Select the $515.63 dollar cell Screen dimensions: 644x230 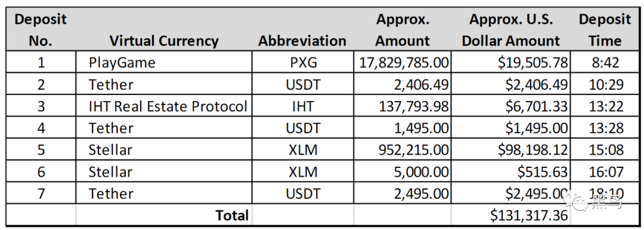(510, 171)
